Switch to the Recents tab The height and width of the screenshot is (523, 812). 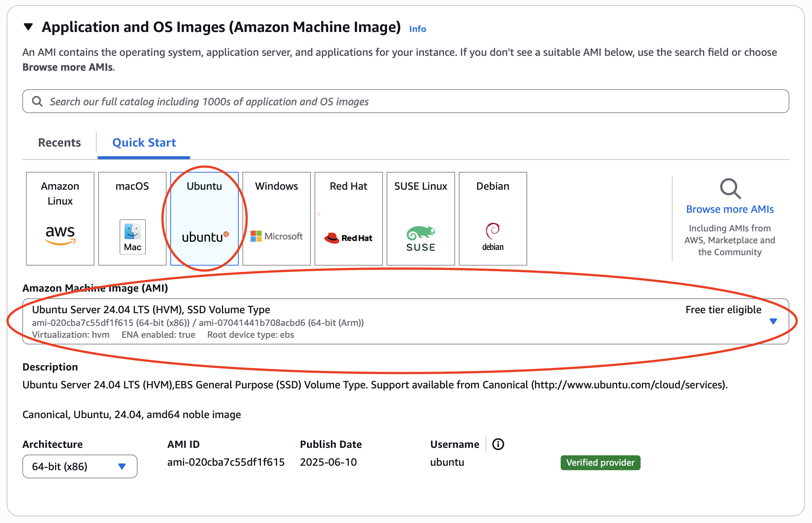[x=59, y=142]
